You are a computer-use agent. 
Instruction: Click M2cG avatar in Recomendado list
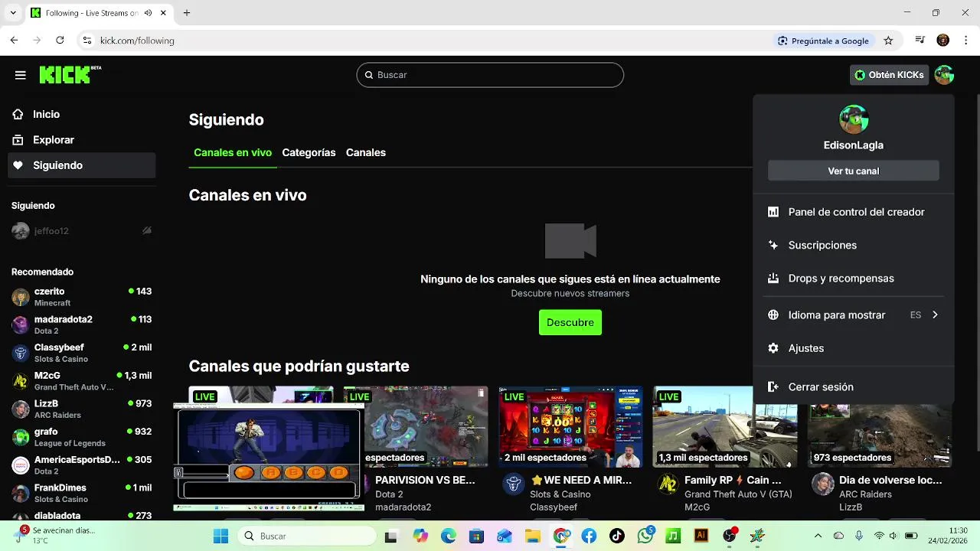21,381
